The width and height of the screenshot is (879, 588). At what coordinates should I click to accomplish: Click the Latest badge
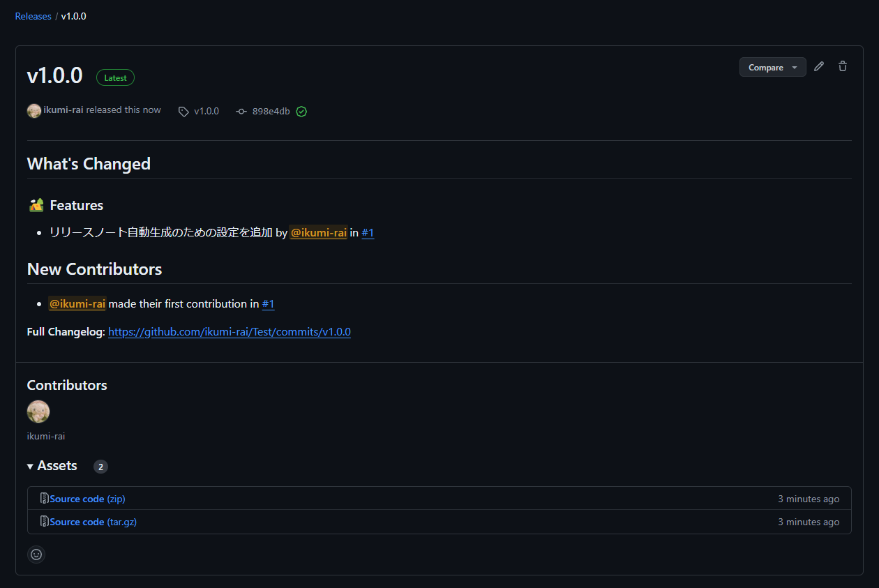click(x=115, y=77)
